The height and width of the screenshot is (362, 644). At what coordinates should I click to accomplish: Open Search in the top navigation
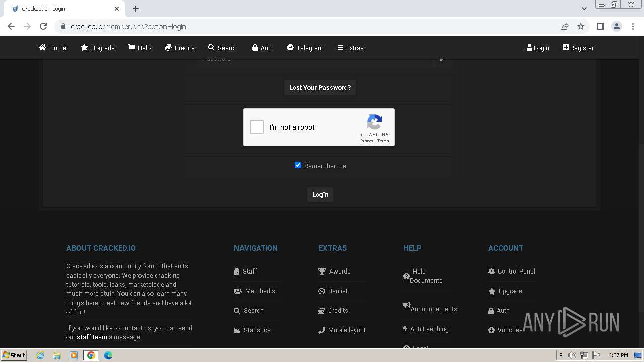[223, 48]
